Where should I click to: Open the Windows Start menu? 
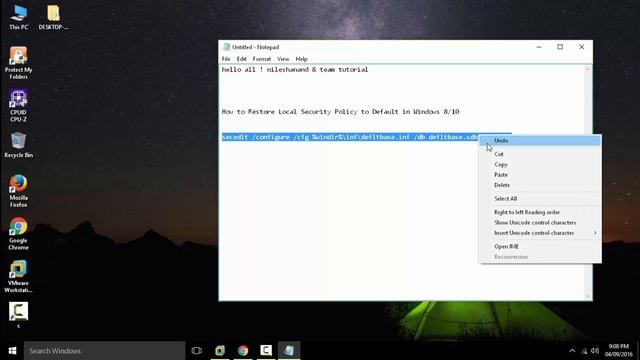(12, 351)
